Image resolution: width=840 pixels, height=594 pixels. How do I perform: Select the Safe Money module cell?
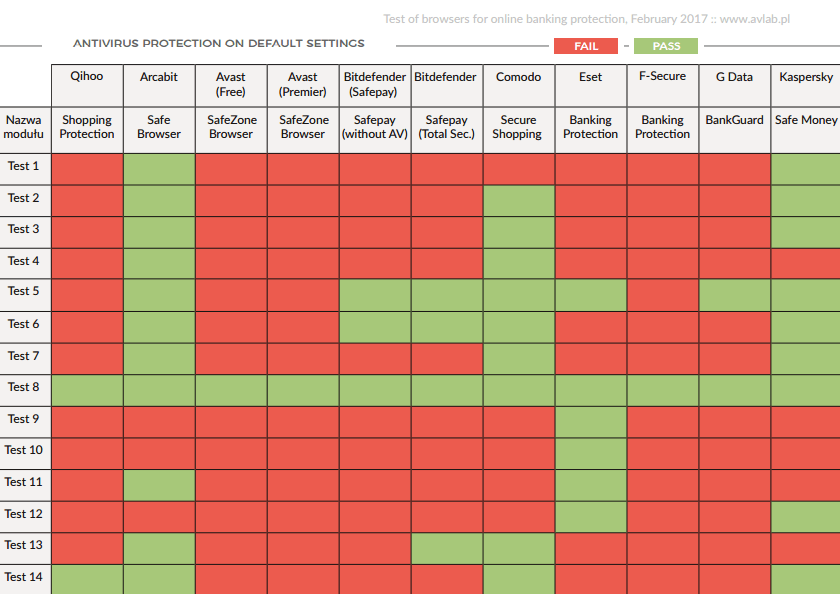pyautogui.click(x=806, y=120)
